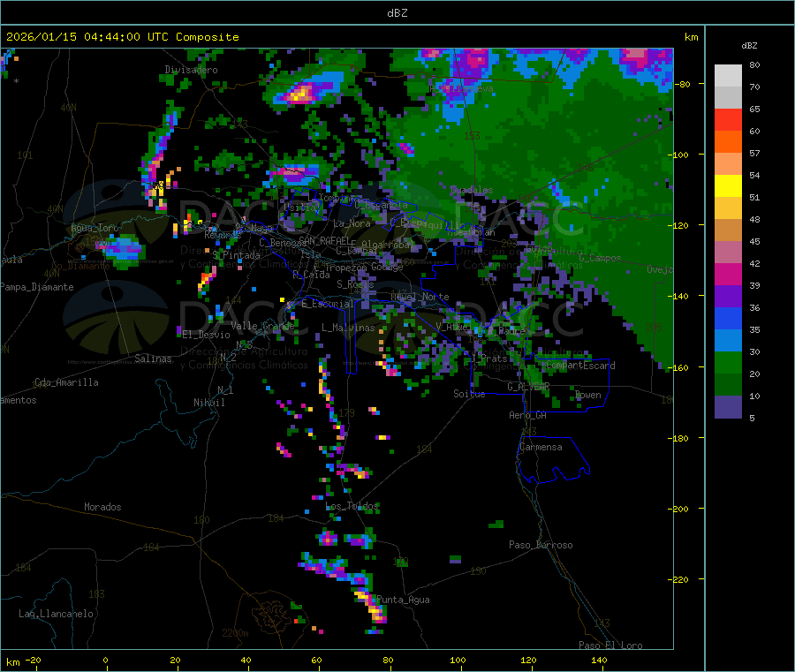This screenshot has height=672, width=795.
Task: Click the 'La_Nora' place label
Action: 352,223
